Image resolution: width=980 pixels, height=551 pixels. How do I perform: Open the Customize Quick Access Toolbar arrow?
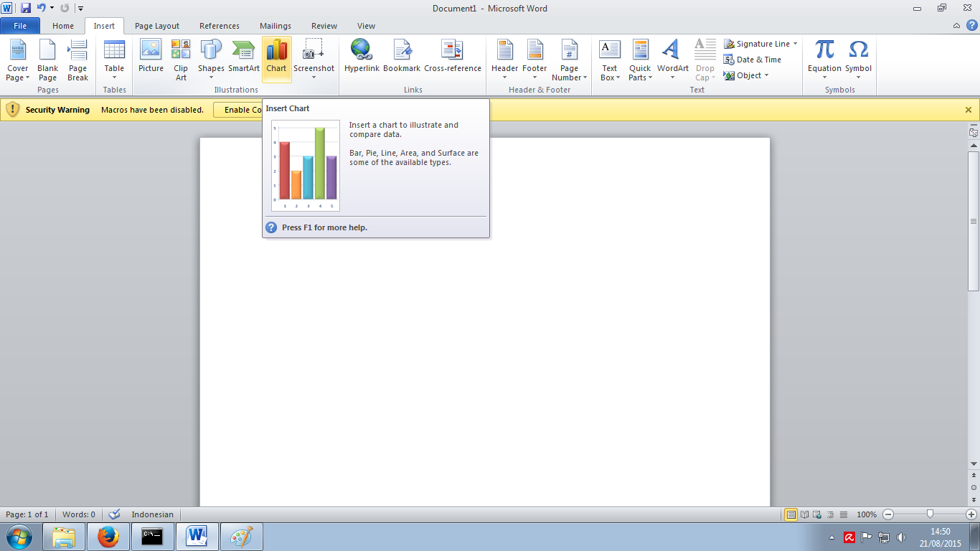(x=80, y=9)
